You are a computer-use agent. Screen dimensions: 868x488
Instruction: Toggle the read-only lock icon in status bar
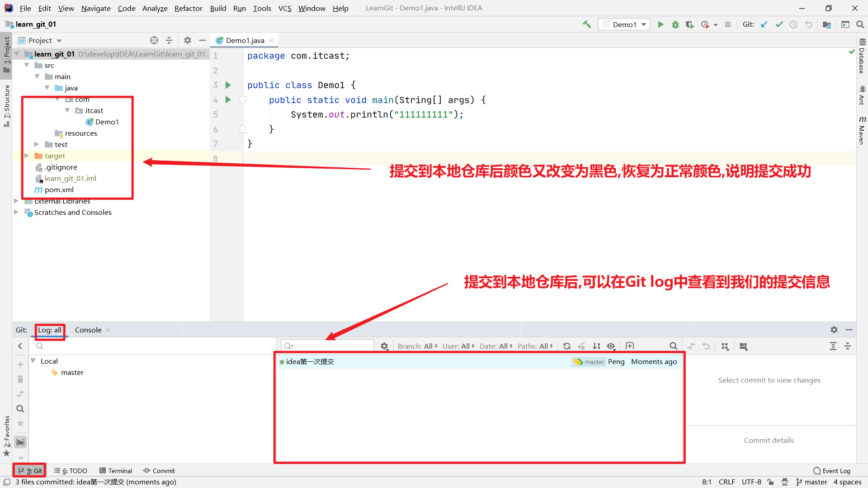pyautogui.click(x=770, y=482)
